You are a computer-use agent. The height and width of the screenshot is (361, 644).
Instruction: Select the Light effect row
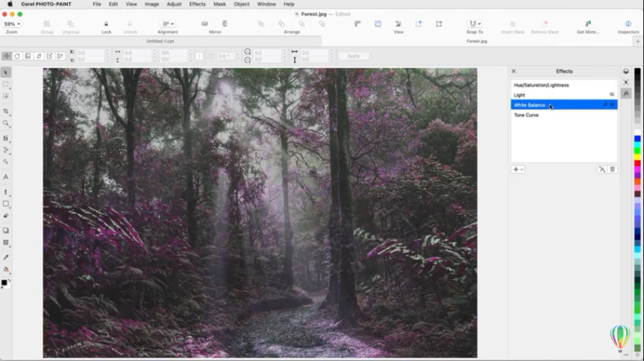564,95
